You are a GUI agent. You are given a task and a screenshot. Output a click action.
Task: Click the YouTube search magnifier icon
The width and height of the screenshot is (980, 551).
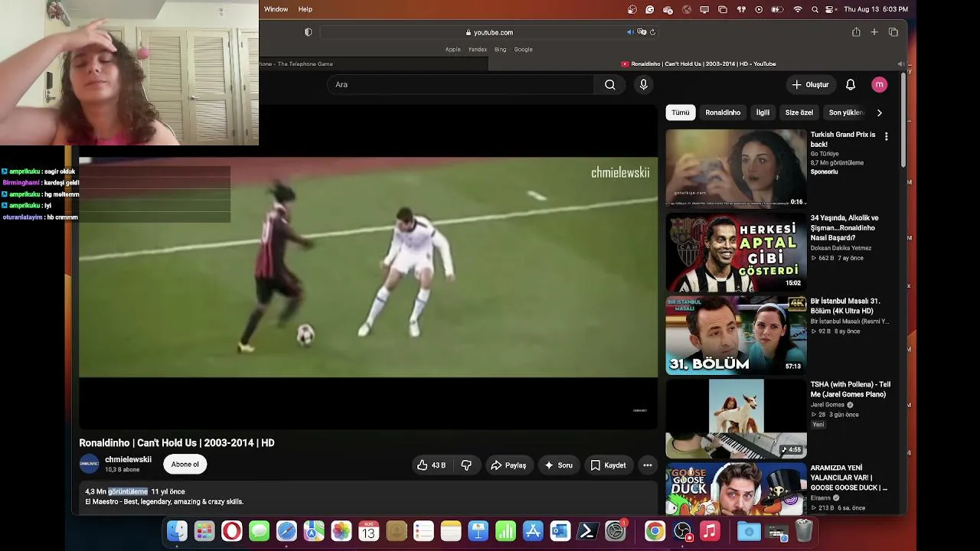tap(610, 84)
